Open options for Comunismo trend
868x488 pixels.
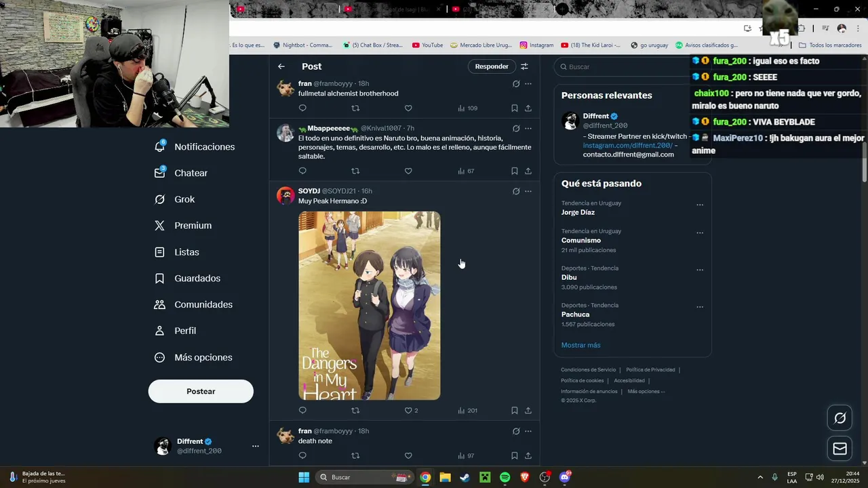700,233
